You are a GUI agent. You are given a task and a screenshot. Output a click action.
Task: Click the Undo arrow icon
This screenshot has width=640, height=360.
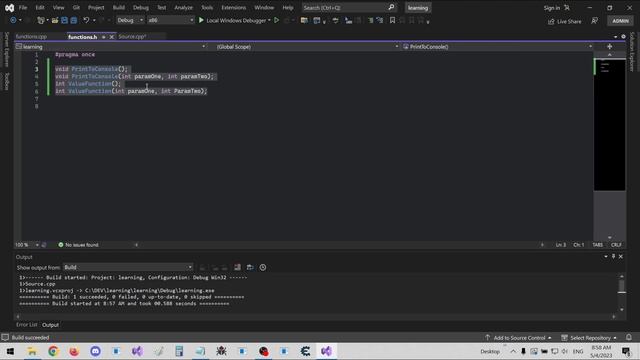(86, 20)
